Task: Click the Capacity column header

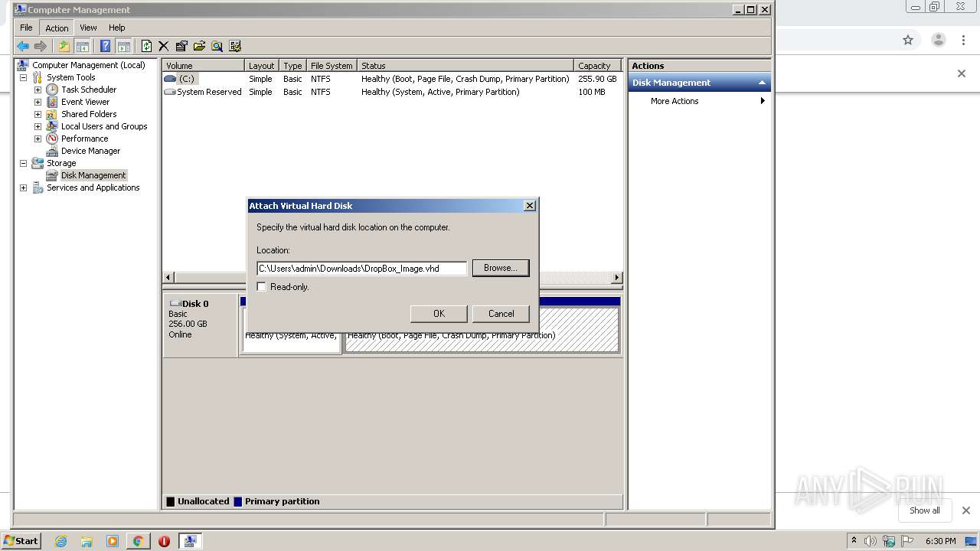Action: [x=598, y=66]
